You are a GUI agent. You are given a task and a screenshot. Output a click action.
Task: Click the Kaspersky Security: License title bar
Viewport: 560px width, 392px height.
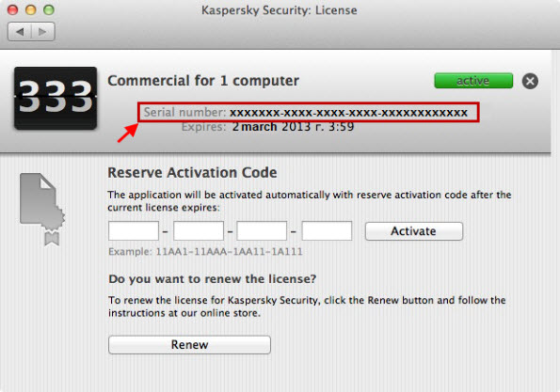280,10
